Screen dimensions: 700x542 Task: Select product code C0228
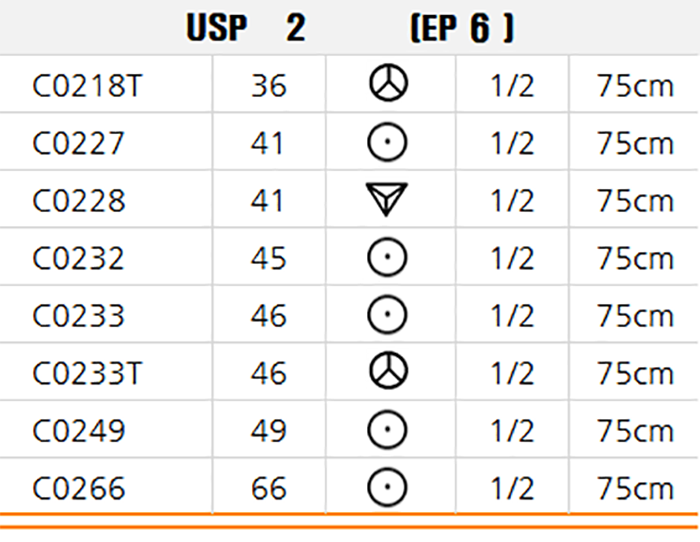[79, 201]
